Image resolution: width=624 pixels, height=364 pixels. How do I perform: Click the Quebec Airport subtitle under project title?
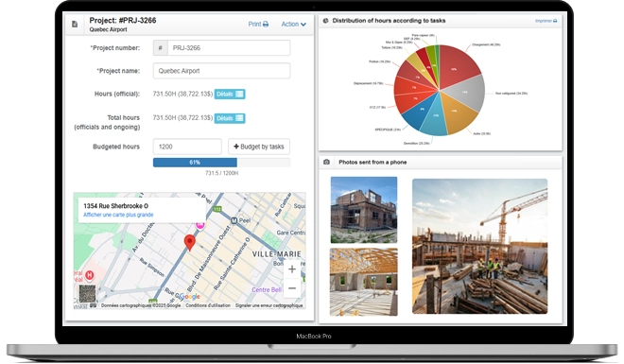point(108,29)
